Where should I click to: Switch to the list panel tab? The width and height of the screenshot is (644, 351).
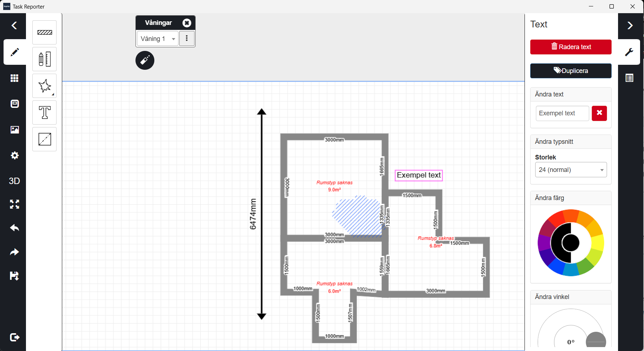pos(629,78)
